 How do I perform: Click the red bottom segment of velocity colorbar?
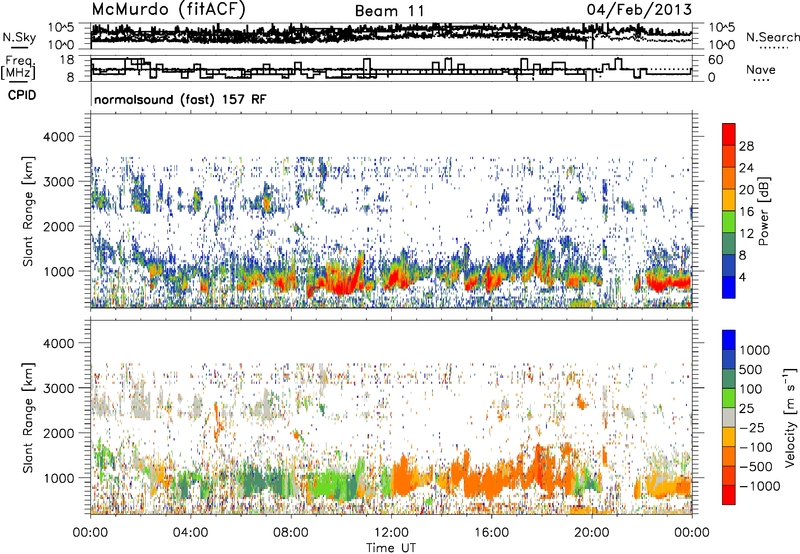pos(729,495)
